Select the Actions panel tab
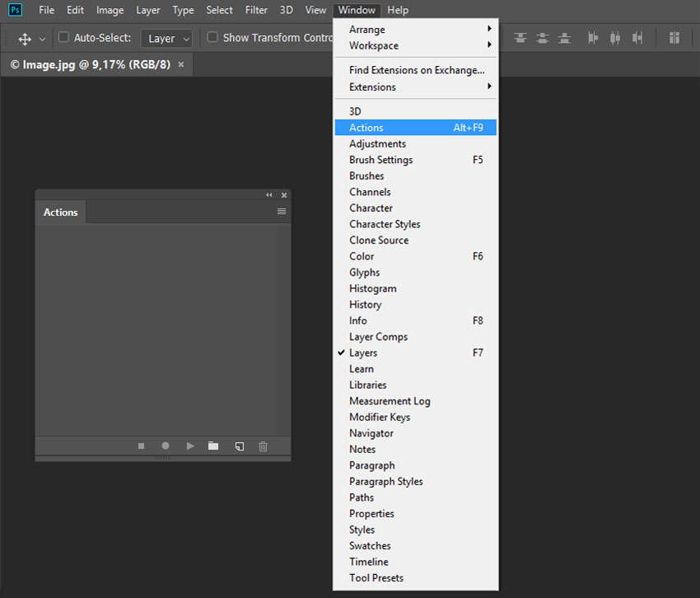 [x=61, y=213]
